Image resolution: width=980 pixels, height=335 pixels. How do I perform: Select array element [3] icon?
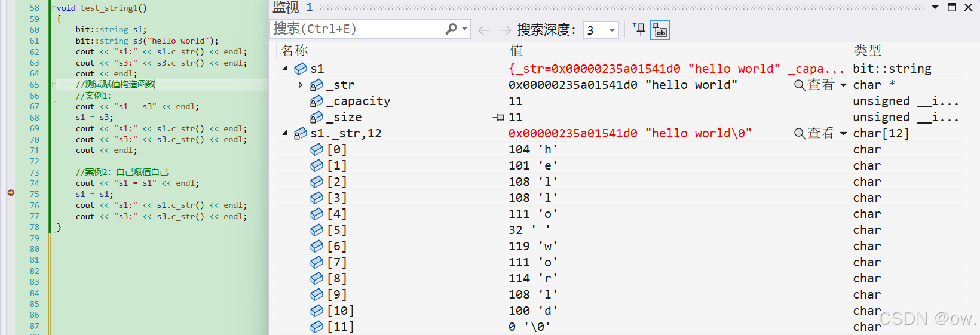tap(317, 198)
